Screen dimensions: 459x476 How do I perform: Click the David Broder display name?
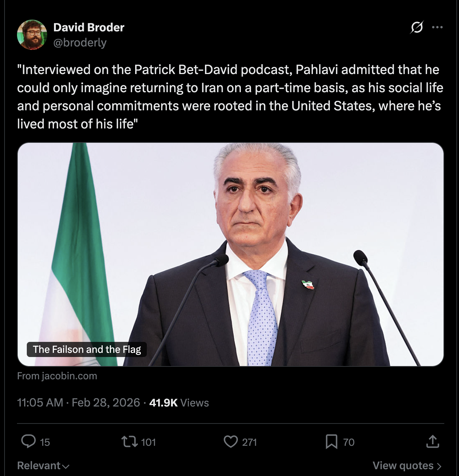[x=89, y=27]
